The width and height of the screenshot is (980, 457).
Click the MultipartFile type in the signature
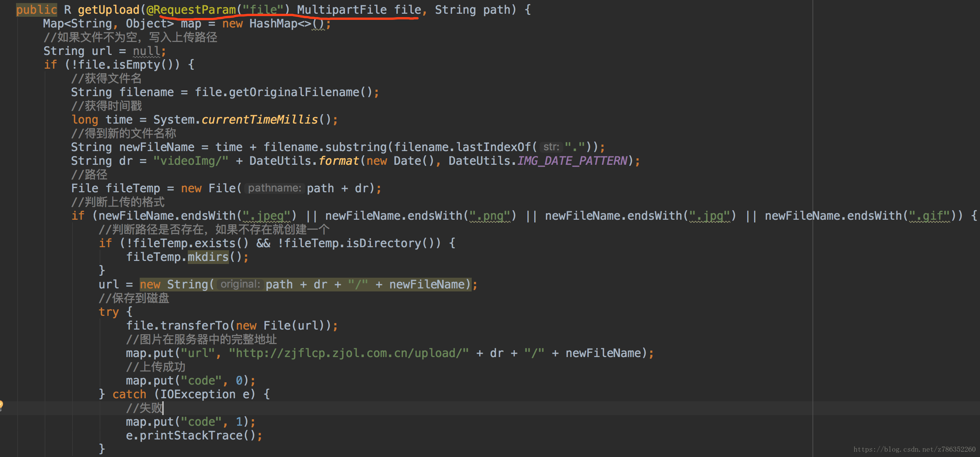(x=342, y=10)
